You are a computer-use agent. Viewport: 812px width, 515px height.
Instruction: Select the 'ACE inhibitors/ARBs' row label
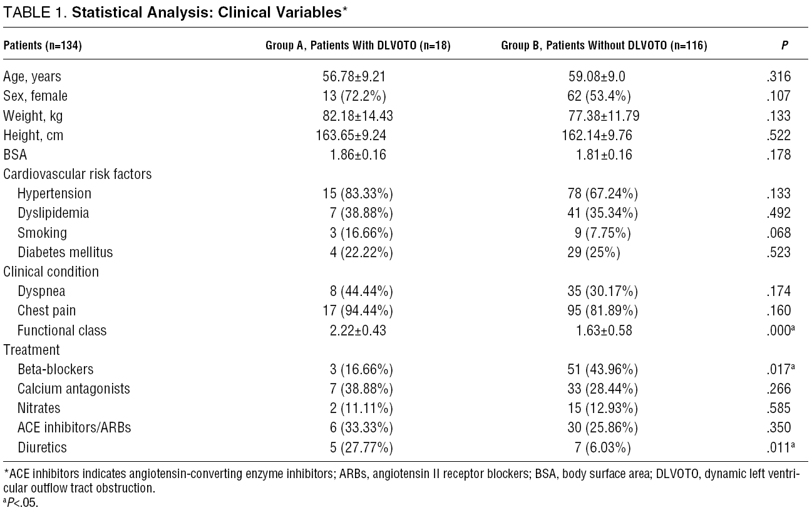pos(74,428)
